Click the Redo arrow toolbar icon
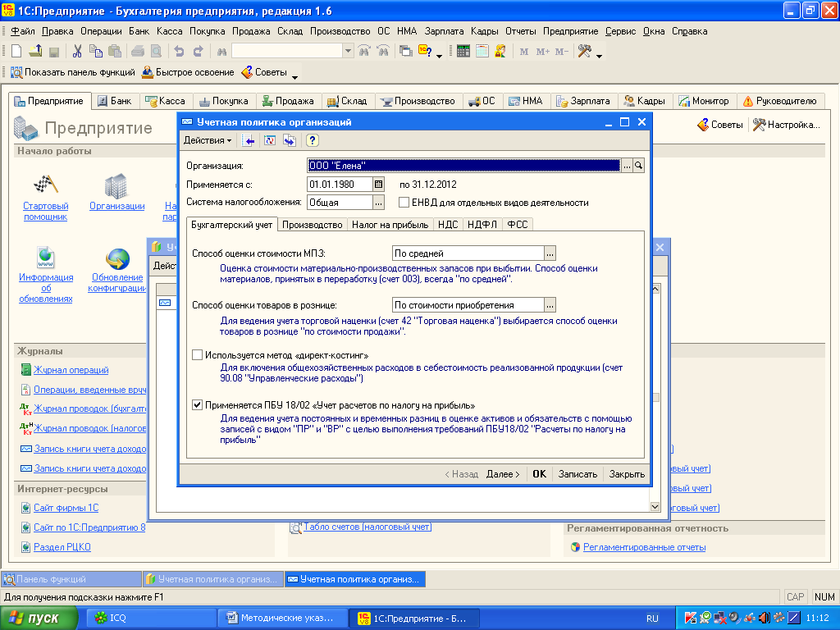Screen dimensions: 840x630 click(x=199, y=52)
